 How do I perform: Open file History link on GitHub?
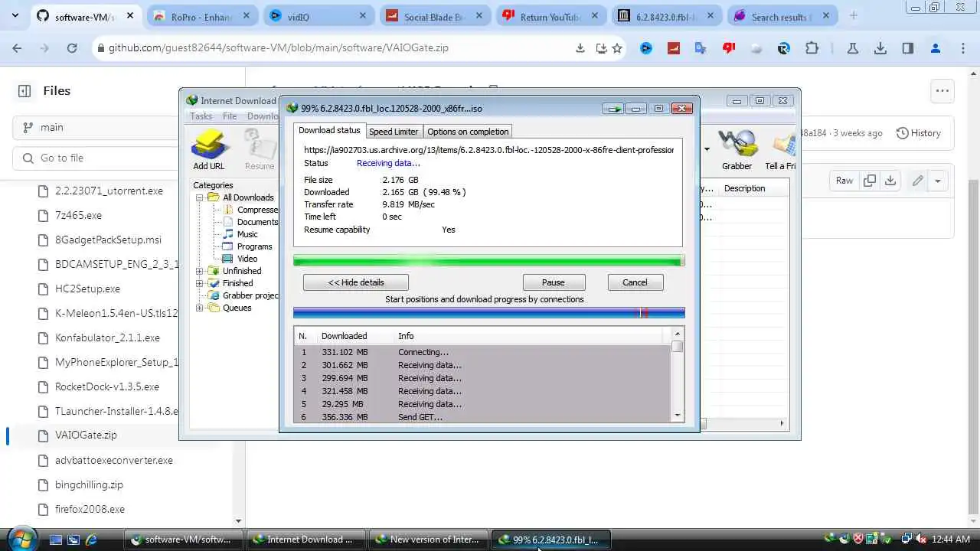918,133
